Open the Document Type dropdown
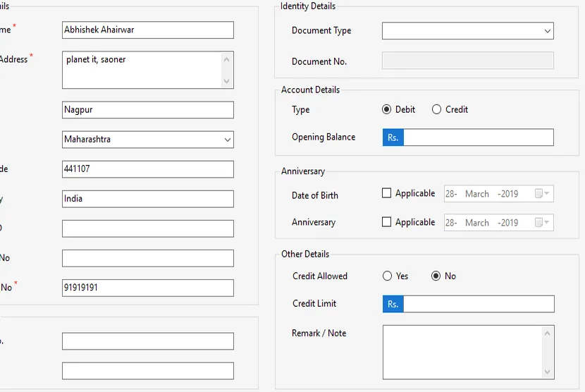The image size is (585, 392). 467,31
